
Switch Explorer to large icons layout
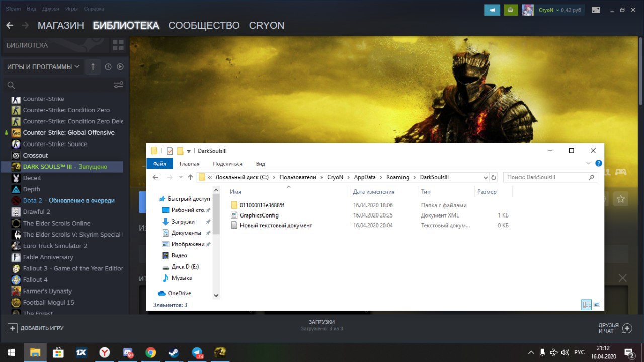coord(597,305)
